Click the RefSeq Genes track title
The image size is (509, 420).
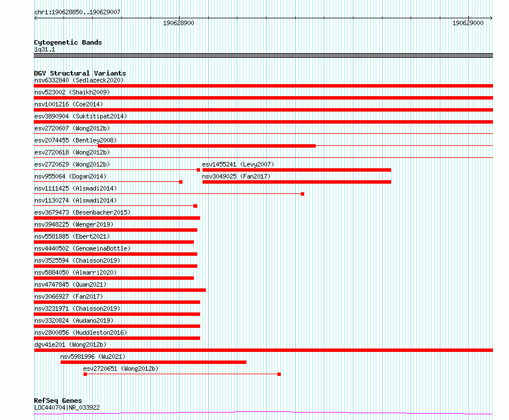click(58, 401)
